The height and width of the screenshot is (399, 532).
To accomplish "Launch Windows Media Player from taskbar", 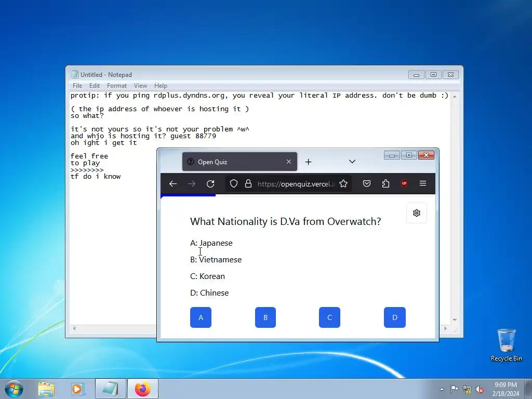I will (x=77, y=389).
